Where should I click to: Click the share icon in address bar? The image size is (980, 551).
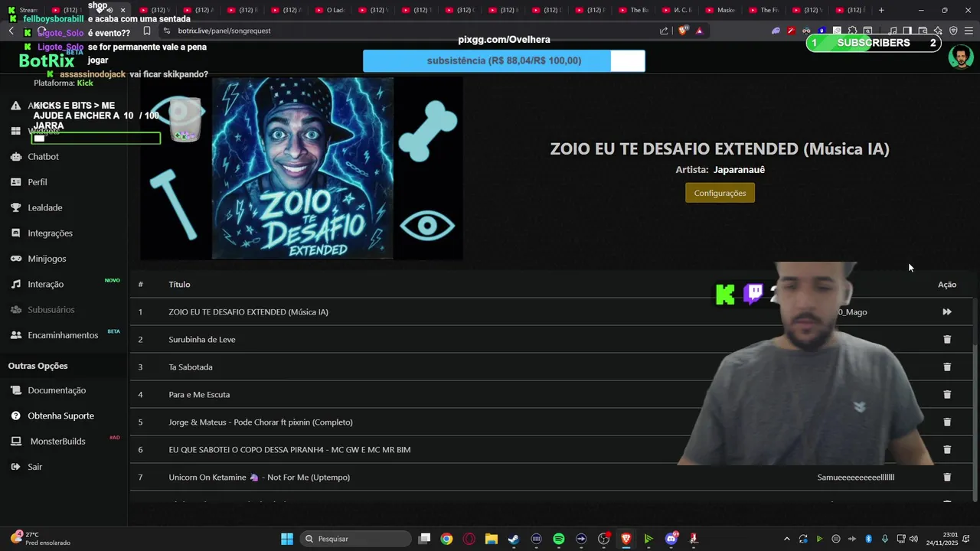pos(664,31)
